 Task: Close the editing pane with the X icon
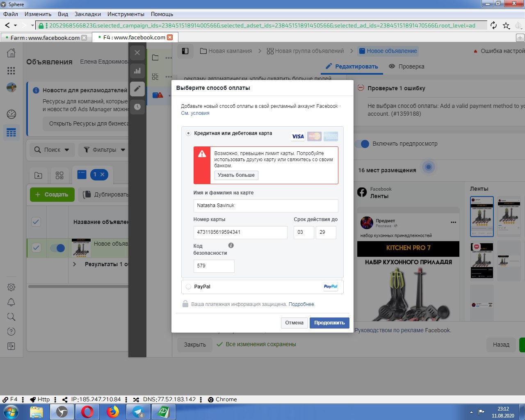(x=137, y=53)
